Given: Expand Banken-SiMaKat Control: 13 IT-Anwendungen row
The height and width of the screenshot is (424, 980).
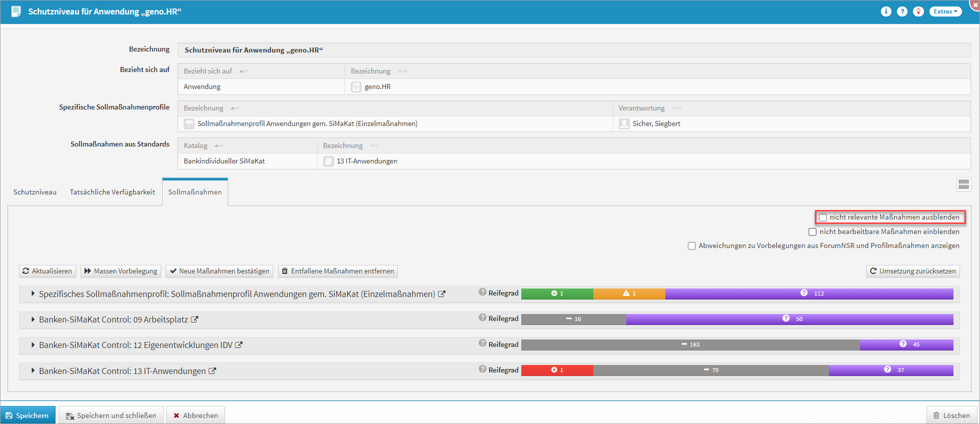Looking at the screenshot, I should (33, 371).
